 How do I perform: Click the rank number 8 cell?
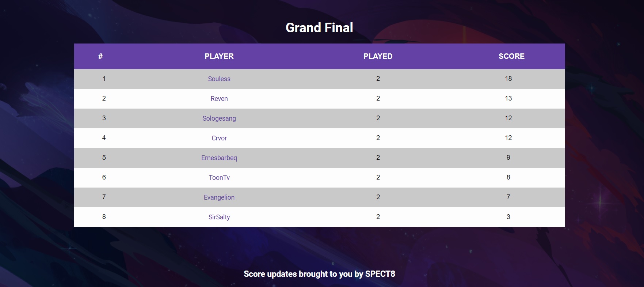tap(104, 217)
